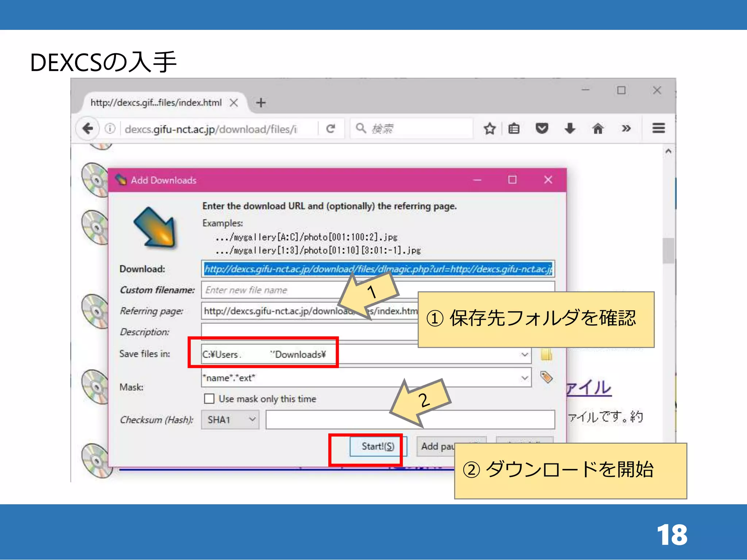Maximize the Add Downloads dialog
Screen dimensions: 747x560
point(512,180)
